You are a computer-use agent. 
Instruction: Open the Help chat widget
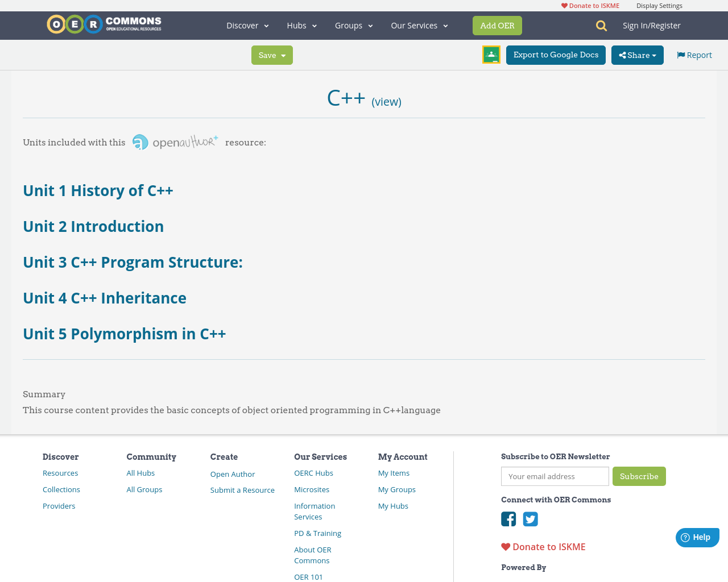click(x=697, y=536)
